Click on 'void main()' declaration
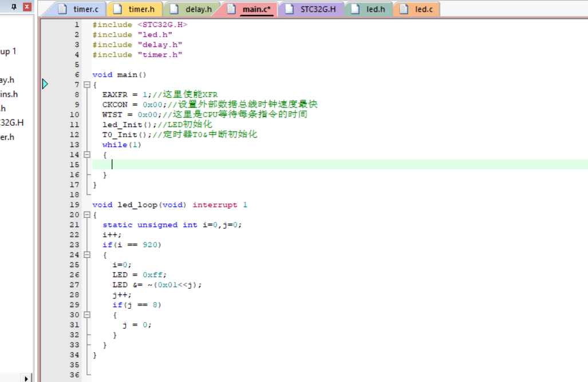588x382 pixels. 119,74
